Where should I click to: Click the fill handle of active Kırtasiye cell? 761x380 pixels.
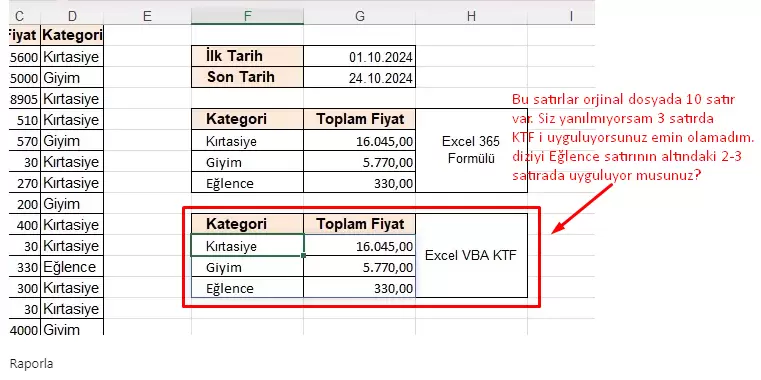pos(304,255)
